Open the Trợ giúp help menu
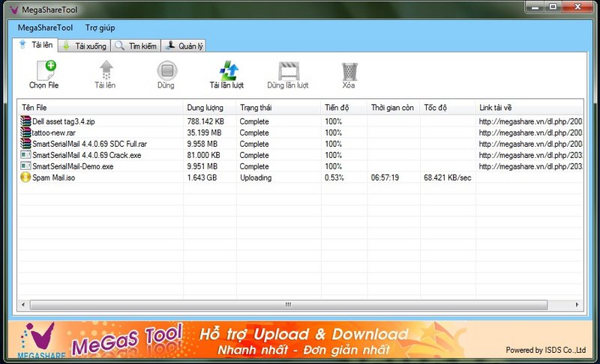 pyautogui.click(x=100, y=28)
